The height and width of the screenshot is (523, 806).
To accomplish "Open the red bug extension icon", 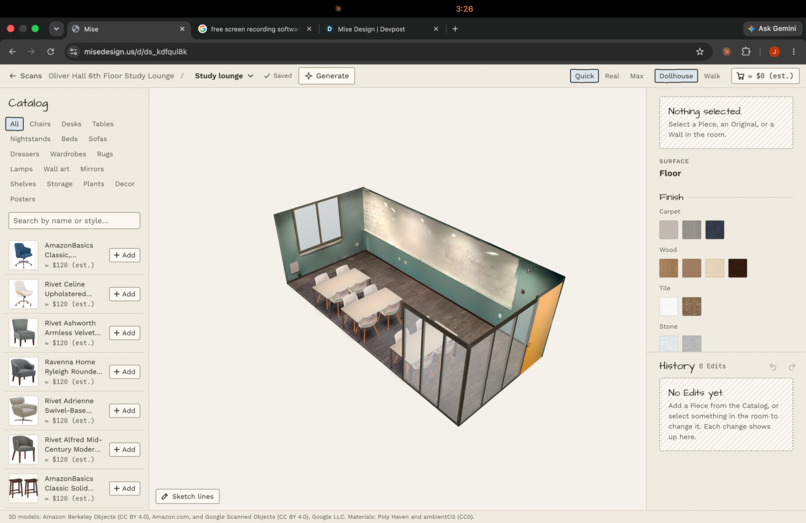I will coord(726,51).
